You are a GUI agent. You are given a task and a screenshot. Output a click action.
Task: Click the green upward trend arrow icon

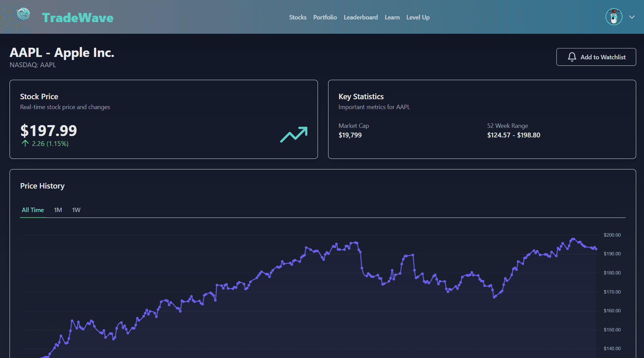(x=294, y=134)
